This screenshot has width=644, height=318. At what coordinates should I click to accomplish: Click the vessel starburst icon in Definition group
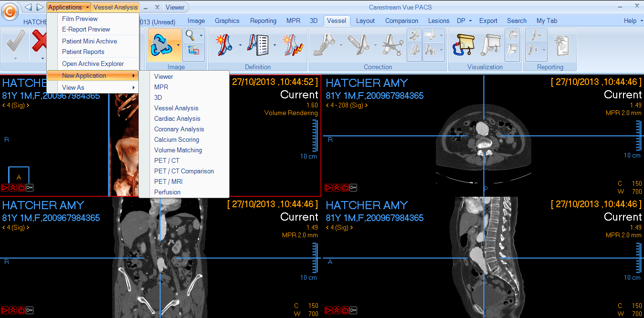tap(223, 45)
